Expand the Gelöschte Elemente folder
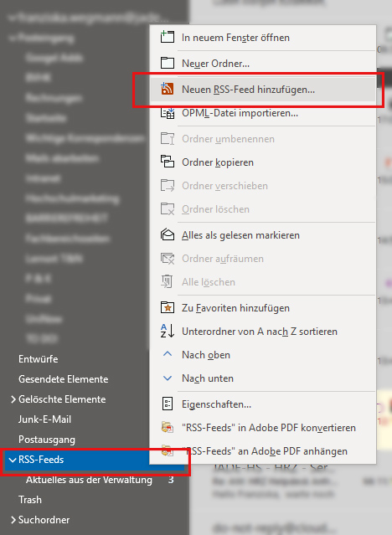Viewport: 392px width, 535px height. (x=13, y=399)
